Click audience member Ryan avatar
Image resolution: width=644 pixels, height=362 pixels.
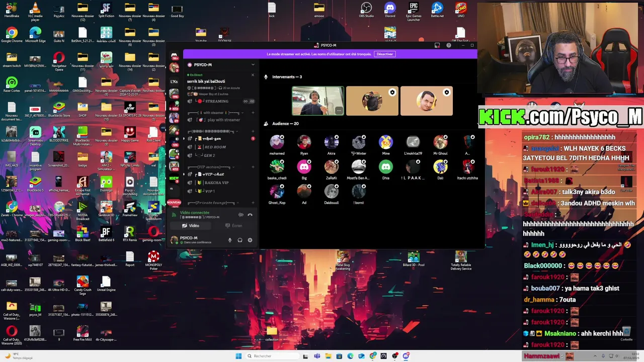click(304, 142)
